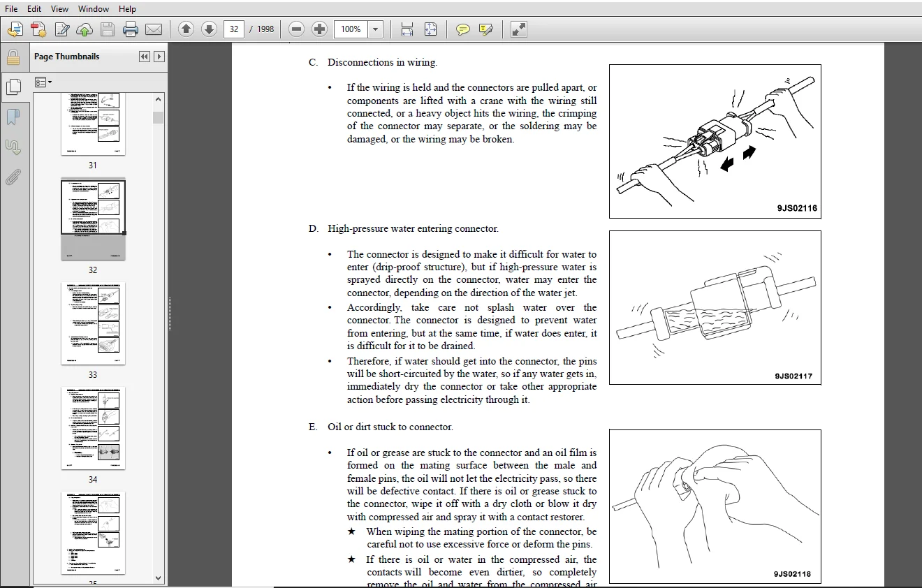Image resolution: width=922 pixels, height=588 pixels.
Task: Click the total page count 1998
Action: [x=265, y=29]
